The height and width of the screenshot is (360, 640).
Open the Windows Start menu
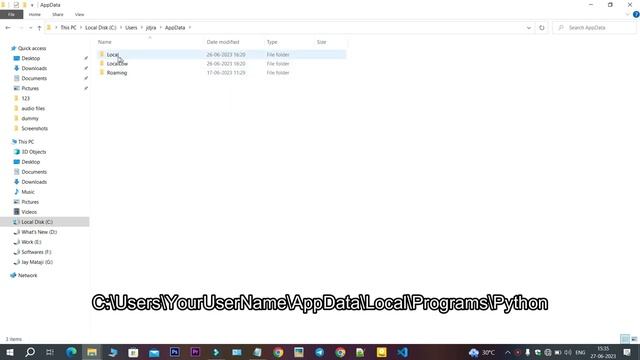tap(10, 352)
